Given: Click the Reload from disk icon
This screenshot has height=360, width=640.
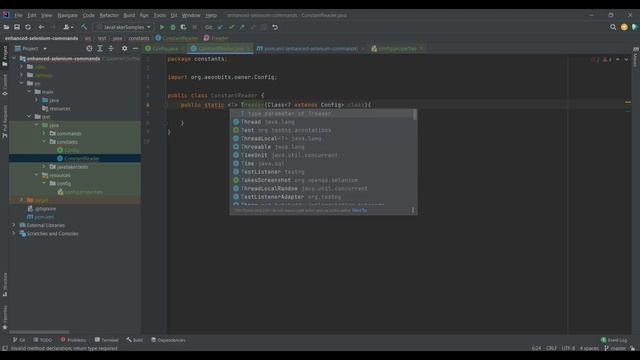Looking at the screenshot, I should 28,27.
